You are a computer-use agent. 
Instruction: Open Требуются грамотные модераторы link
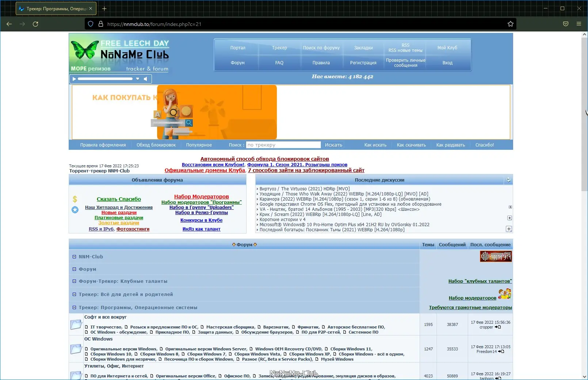(x=470, y=308)
